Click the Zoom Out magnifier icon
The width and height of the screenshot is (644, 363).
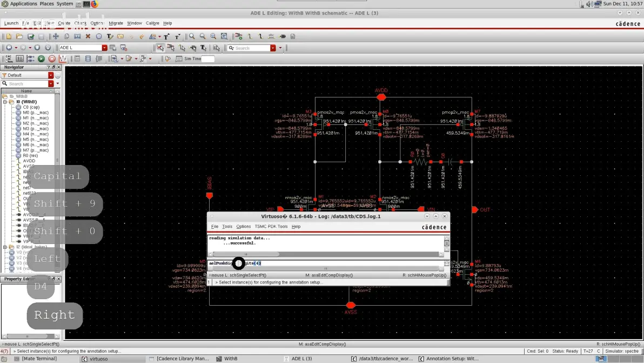coord(203,37)
